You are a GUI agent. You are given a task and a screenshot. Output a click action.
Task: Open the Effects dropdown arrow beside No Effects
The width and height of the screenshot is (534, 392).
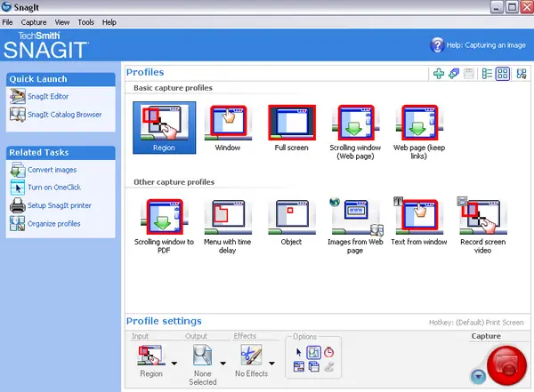271,364
